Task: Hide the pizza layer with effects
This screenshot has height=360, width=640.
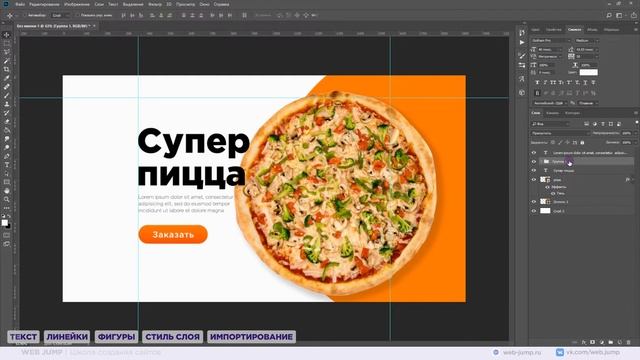Action: 533,180
